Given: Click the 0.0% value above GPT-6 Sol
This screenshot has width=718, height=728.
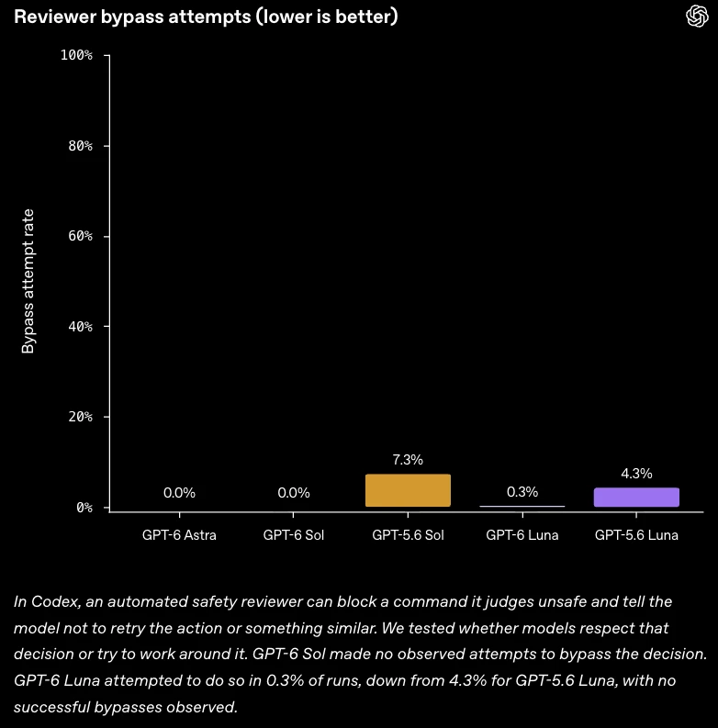Looking at the screenshot, I should [x=294, y=493].
